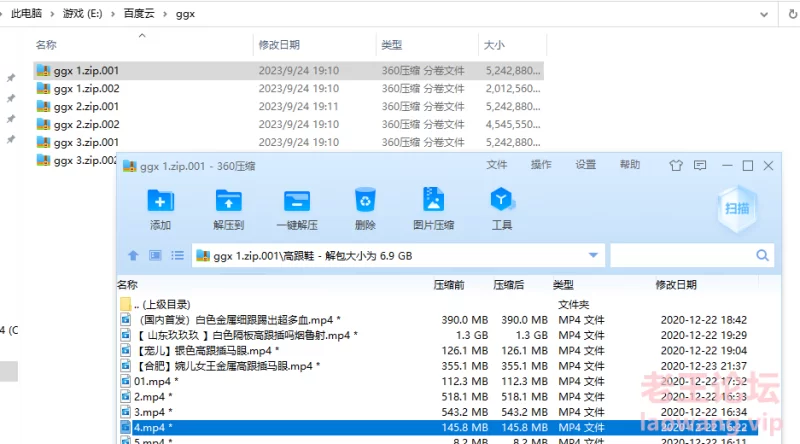Sort archive list by 压缩后 column
800x444 pixels.
509,285
